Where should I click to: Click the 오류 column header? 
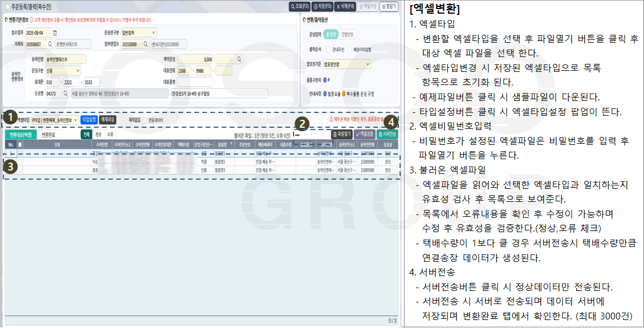click(57, 144)
